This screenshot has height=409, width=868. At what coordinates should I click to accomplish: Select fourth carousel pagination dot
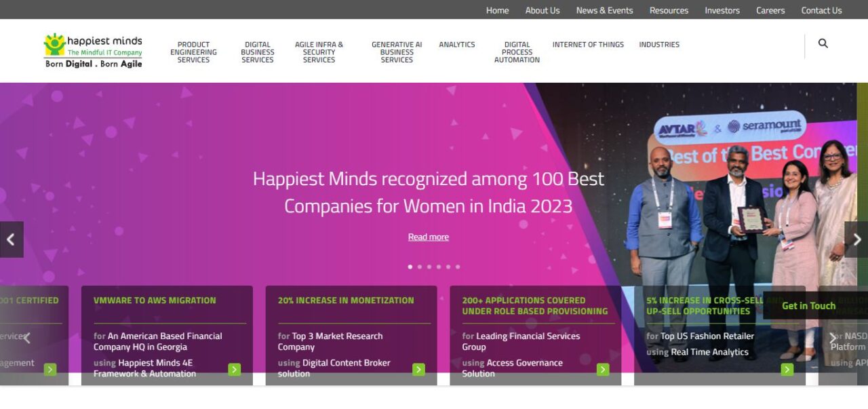point(439,267)
